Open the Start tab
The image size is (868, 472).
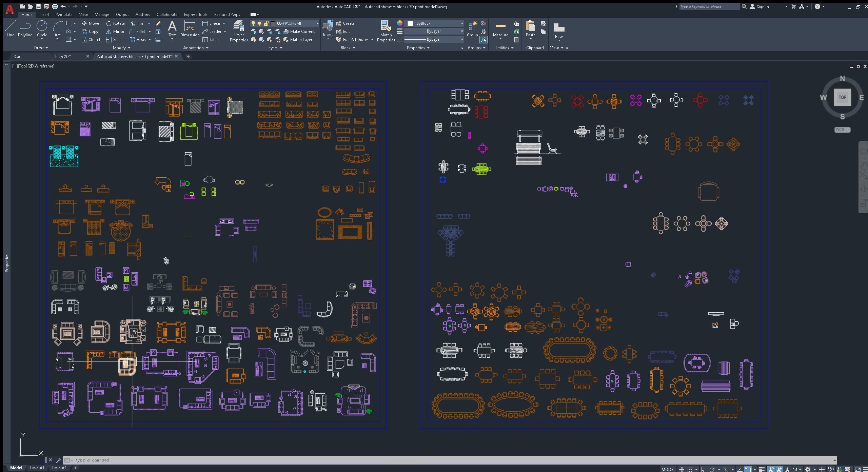pyautogui.click(x=18, y=57)
